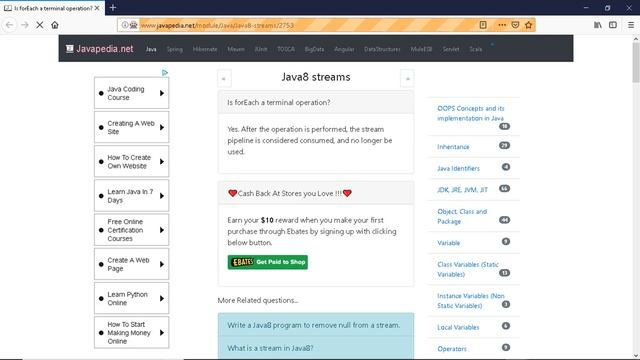Expand the Learn Python Online arrow

coord(162,298)
